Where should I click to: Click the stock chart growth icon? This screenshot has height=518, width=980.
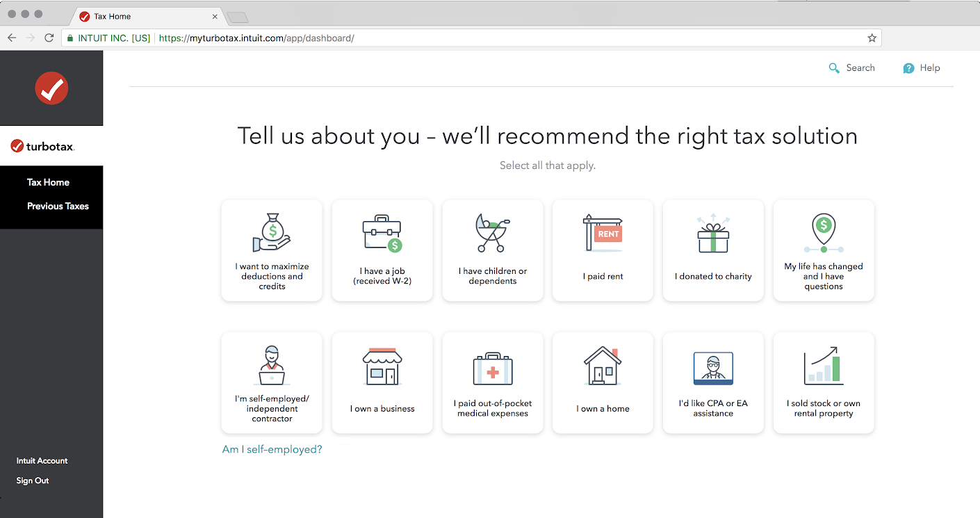coord(824,366)
